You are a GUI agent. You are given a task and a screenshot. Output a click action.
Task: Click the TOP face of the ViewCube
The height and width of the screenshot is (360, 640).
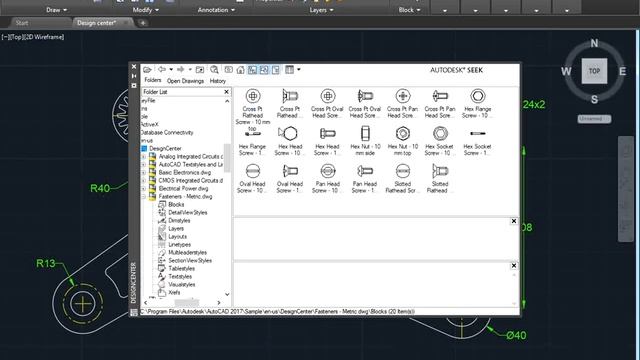[594, 71]
